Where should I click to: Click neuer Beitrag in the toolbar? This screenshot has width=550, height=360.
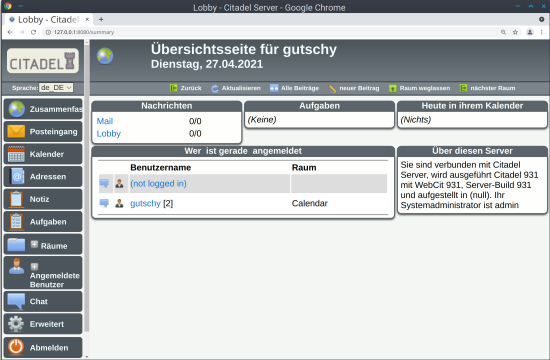tap(354, 88)
